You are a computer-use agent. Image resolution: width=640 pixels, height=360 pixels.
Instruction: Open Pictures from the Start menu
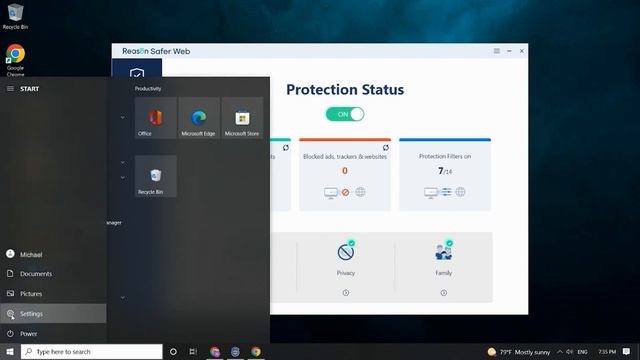click(53, 293)
